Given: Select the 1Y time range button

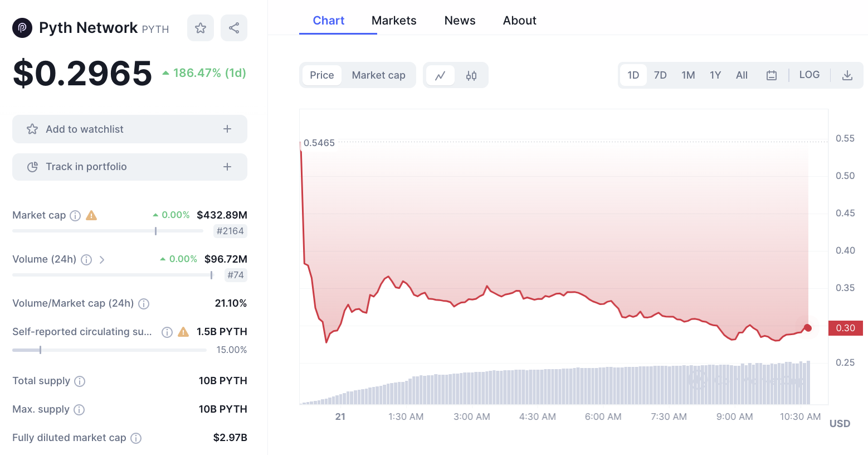Looking at the screenshot, I should pos(715,75).
